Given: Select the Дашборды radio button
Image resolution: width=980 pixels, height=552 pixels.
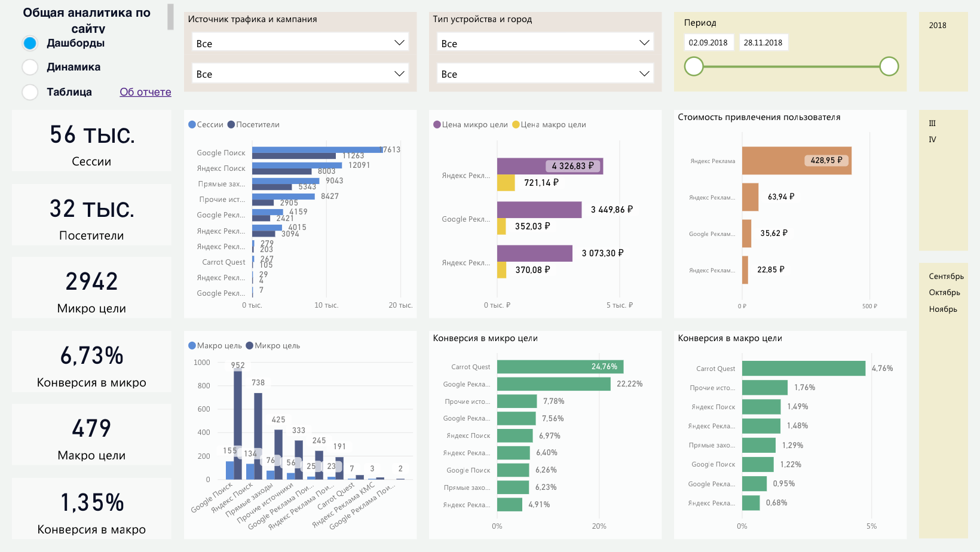Looking at the screenshot, I should 30,43.
